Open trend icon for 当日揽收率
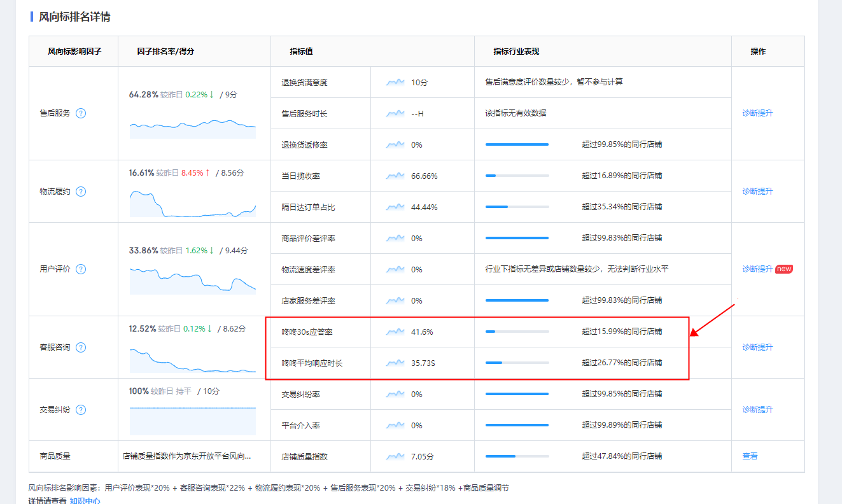Image resolution: width=842 pixels, height=504 pixels. coord(395,176)
